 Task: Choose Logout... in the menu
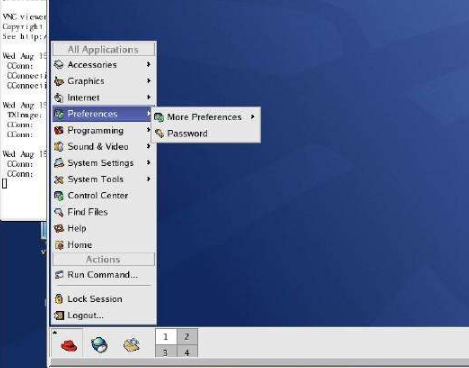pyautogui.click(x=103, y=315)
